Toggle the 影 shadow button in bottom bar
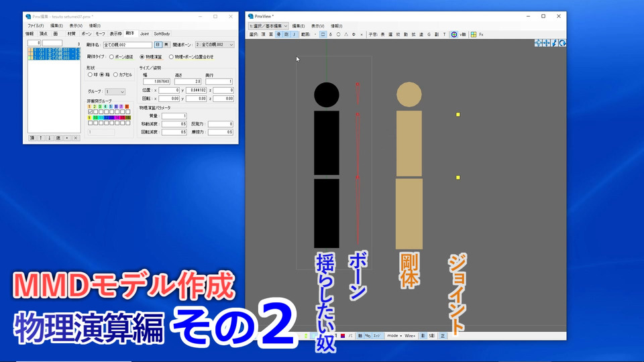Screen dimensions: 644x362 coord(423,336)
